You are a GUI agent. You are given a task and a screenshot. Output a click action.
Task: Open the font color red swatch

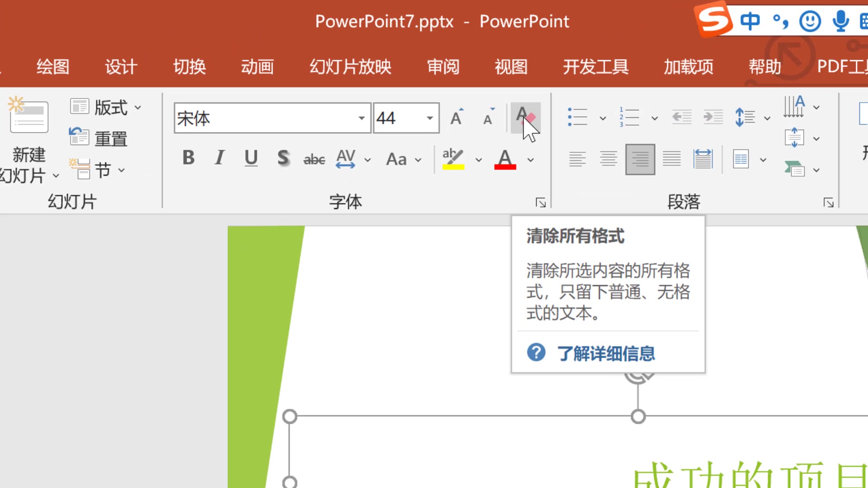505,159
